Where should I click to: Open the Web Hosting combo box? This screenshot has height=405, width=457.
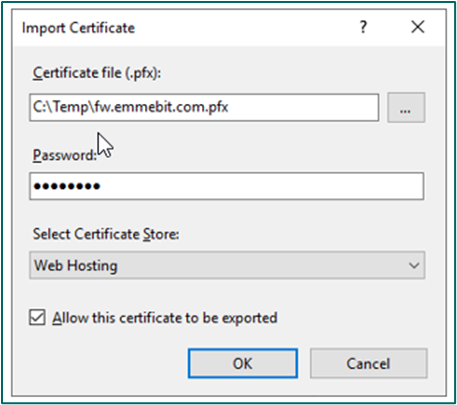click(x=227, y=265)
